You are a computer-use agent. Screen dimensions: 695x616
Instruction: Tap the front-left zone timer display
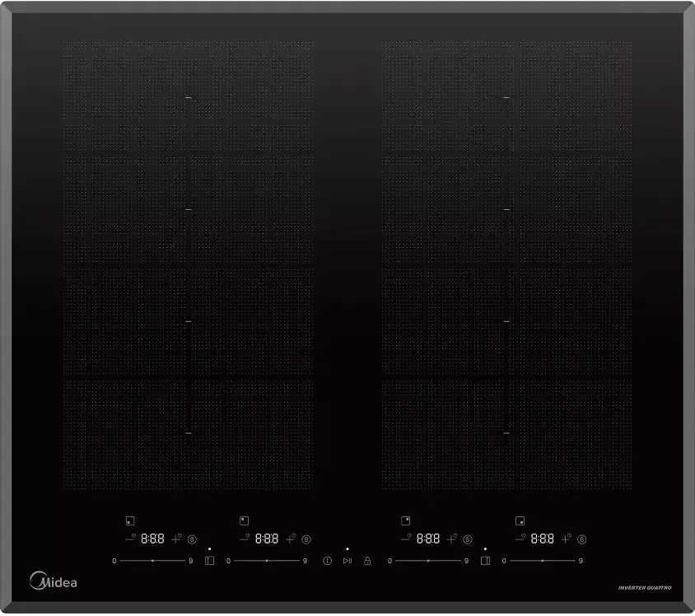(152, 539)
